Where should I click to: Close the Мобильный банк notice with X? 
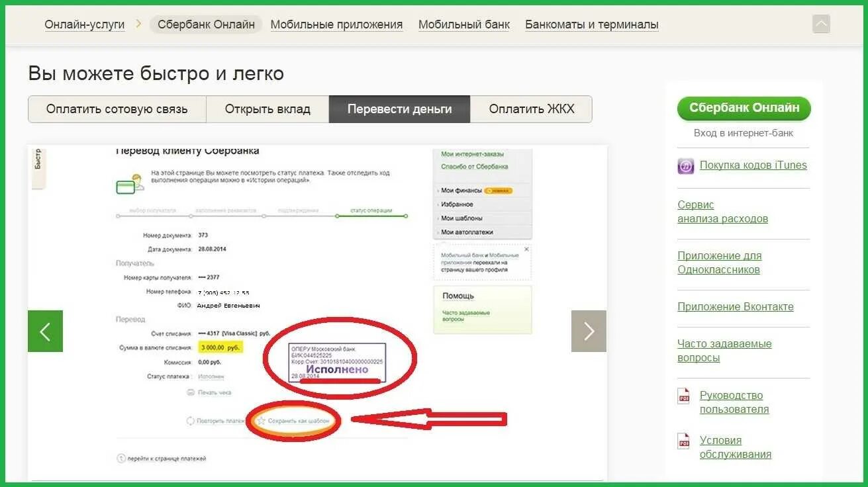coord(526,249)
